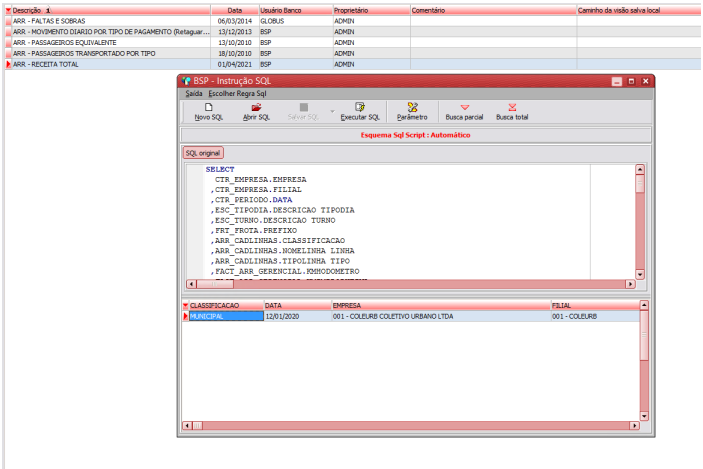Open a saved query with Abrir SQL
703x469 pixels.
pyautogui.click(x=256, y=112)
